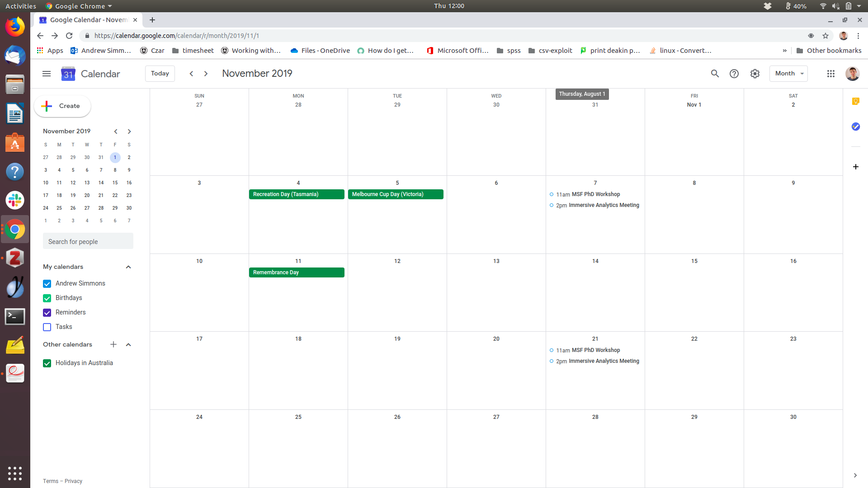Viewport: 868px width, 488px height.
Task: Click the Search for people field
Action: click(88, 242)
